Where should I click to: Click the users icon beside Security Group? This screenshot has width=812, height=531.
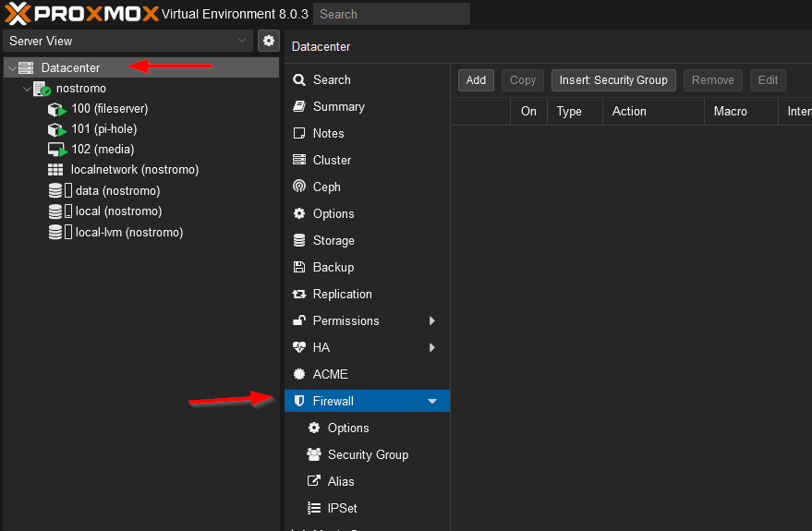pyautogui.click(x=314, y=454)
